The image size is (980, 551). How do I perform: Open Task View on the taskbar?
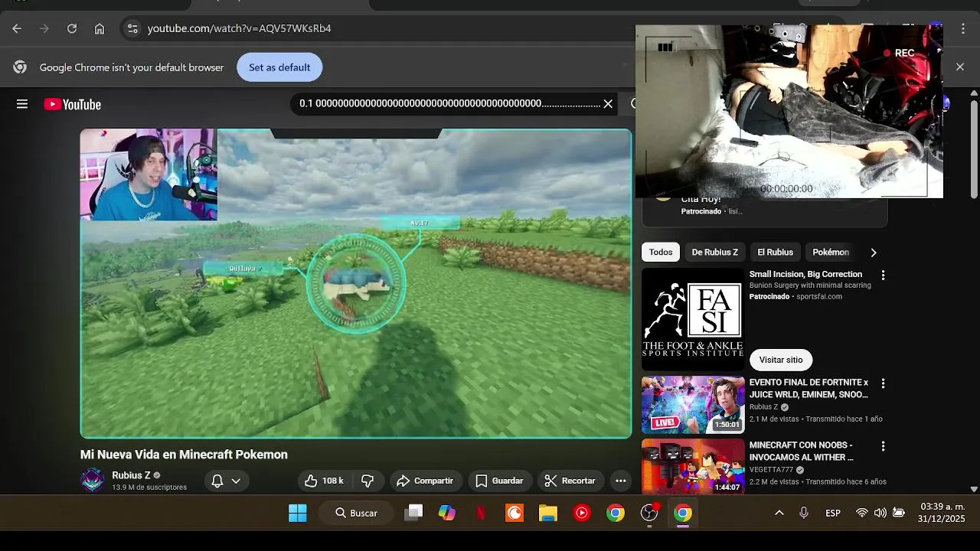tap(414, 513)
